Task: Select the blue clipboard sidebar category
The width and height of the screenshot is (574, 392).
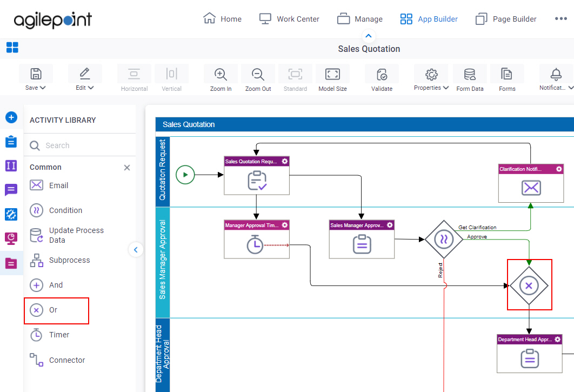Action: (11, 142)
